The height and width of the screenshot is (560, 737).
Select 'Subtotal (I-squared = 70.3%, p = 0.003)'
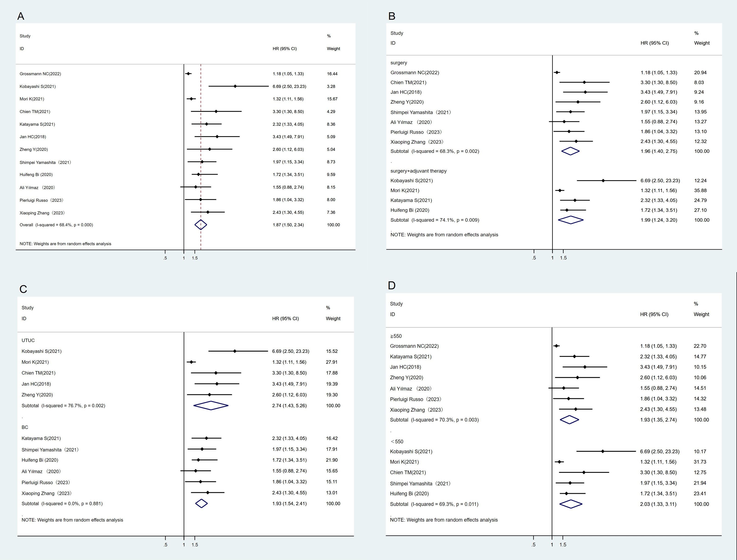click(434, 420)
